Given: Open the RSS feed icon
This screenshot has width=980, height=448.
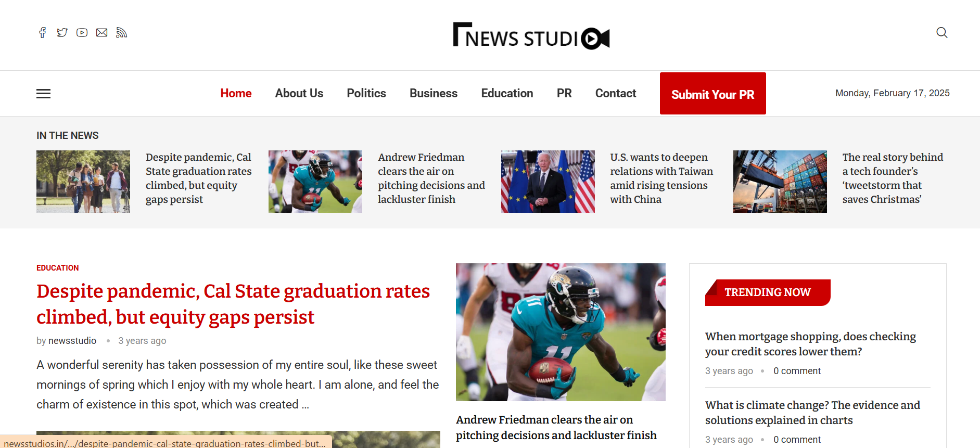Looking at the screenshot, I should tap(121, 33).
